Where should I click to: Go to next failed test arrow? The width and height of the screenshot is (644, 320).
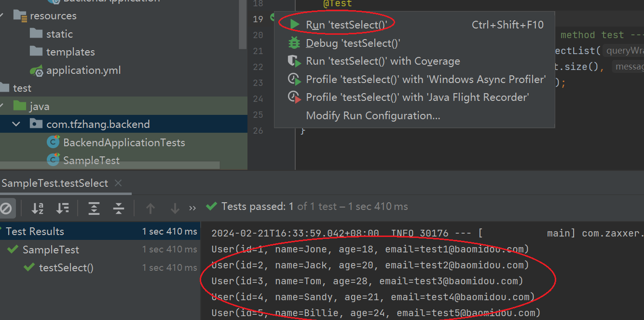[x=175, y=209]
